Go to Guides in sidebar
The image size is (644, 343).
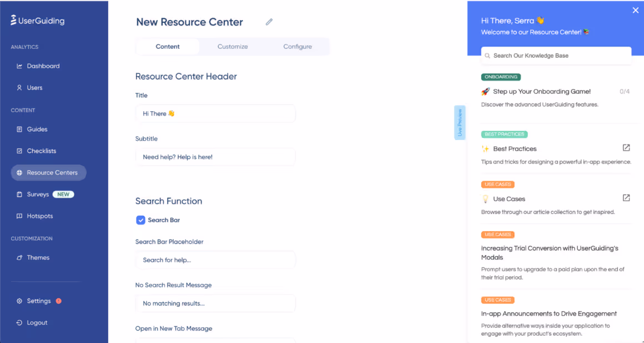(37, 129)
